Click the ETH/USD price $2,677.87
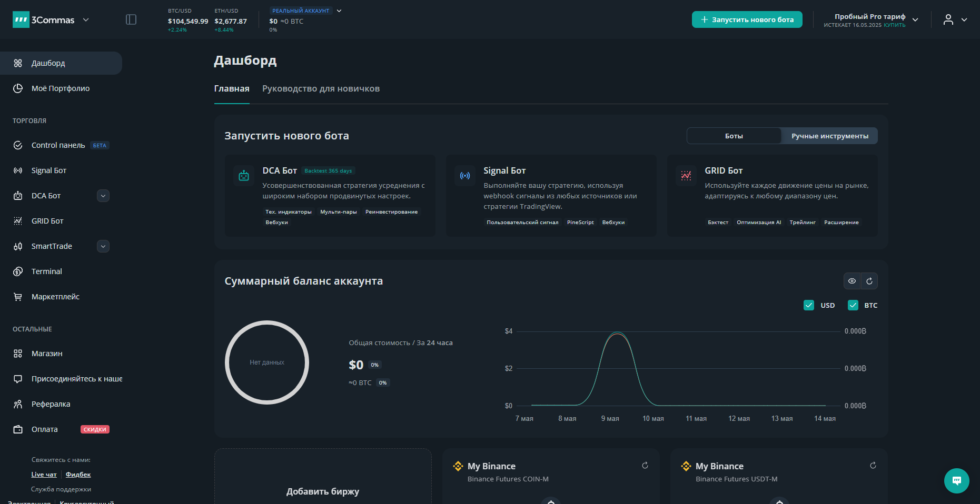Image resolution: width=980 pixels, height=504 pixels. coord(231,21)
